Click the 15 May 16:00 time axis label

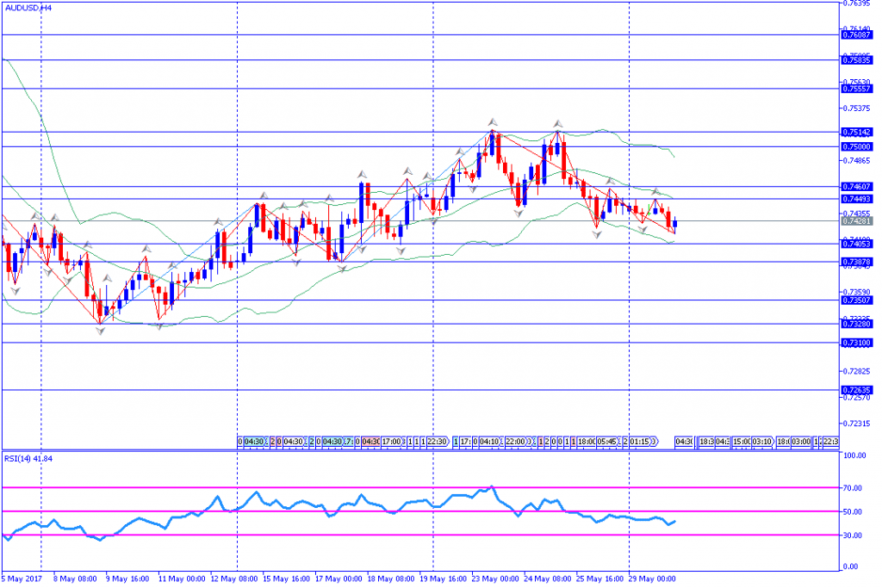(286, 579)
